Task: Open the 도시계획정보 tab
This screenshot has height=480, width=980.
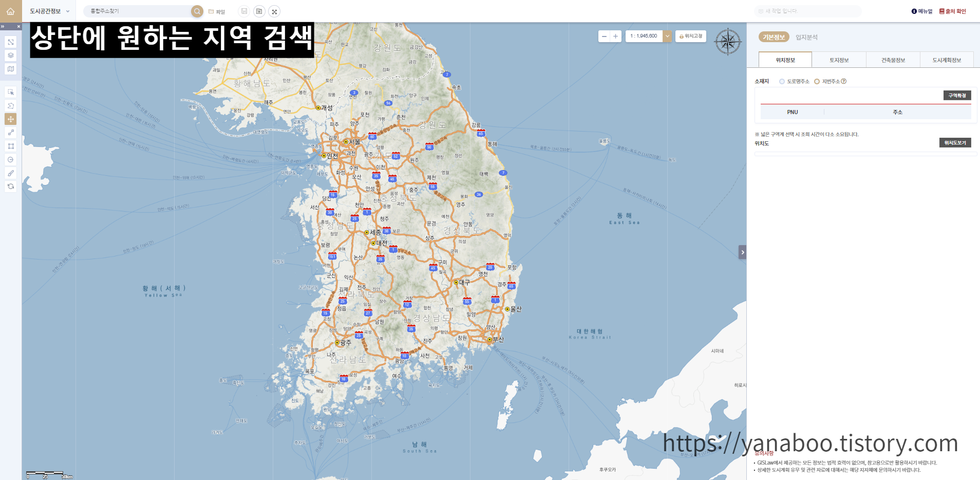Action: pos(947,60)
